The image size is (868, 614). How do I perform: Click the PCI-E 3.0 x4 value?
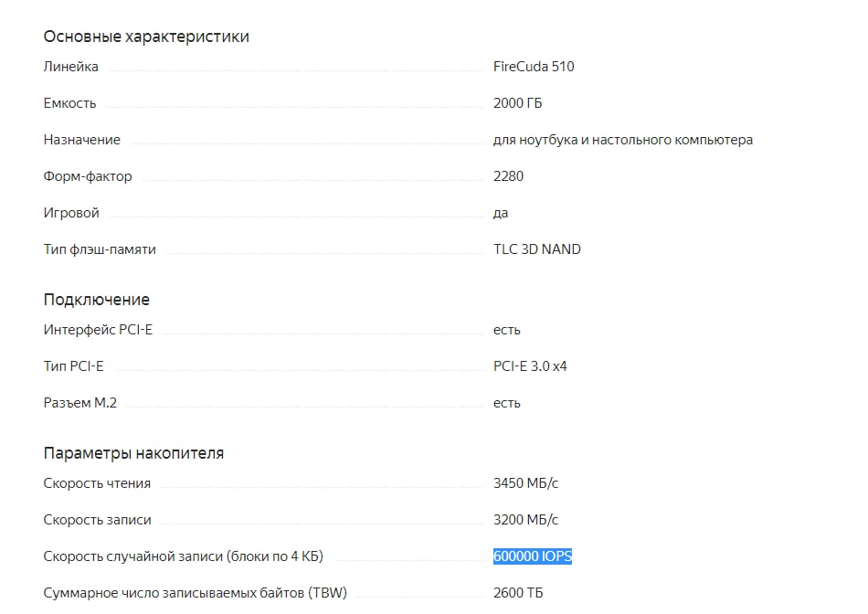pos(530,366)
